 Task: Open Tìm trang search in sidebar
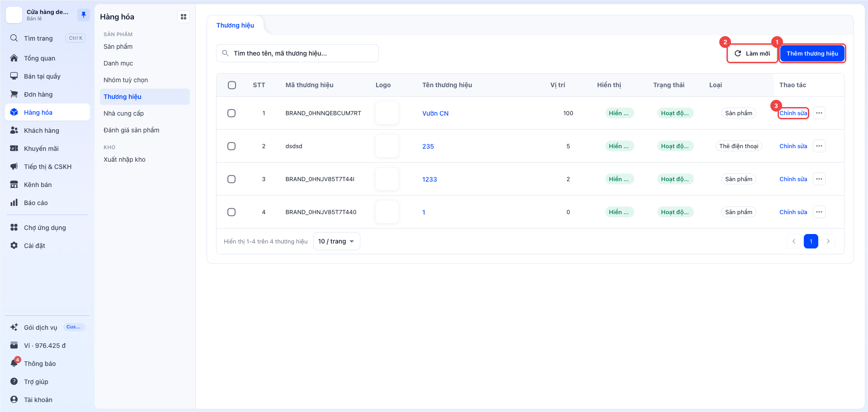click(47, 38)
